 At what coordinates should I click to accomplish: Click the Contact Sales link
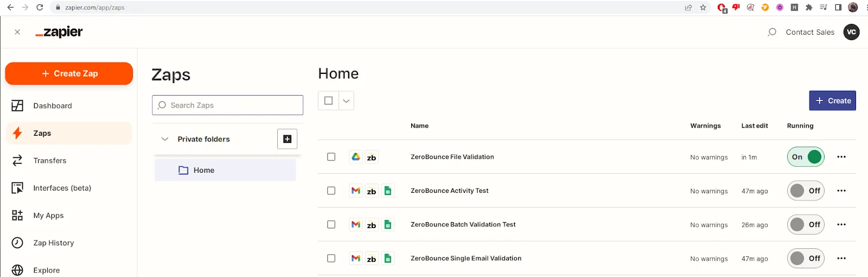[809, 32]
